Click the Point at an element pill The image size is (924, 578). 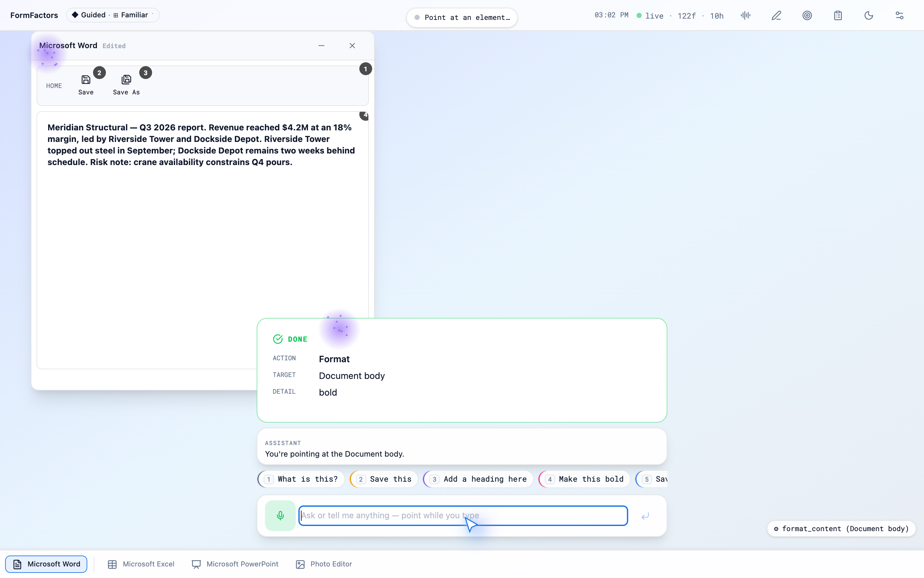point(462,18)
